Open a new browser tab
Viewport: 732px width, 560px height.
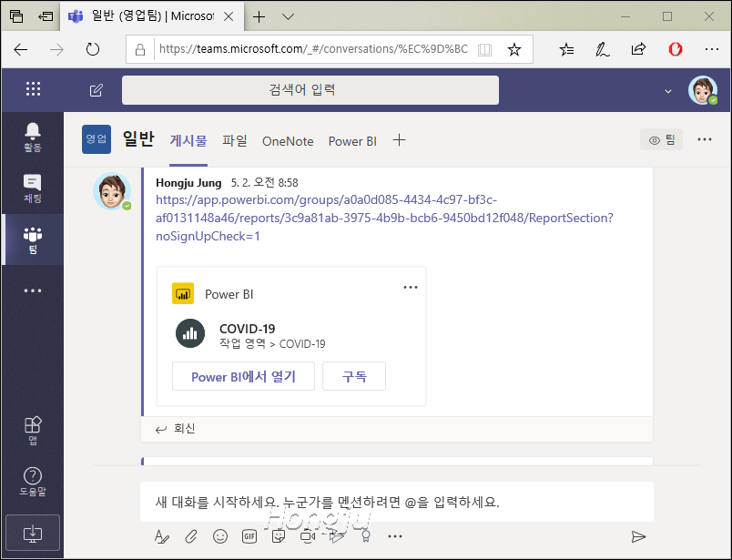click(x=259, y=16)
